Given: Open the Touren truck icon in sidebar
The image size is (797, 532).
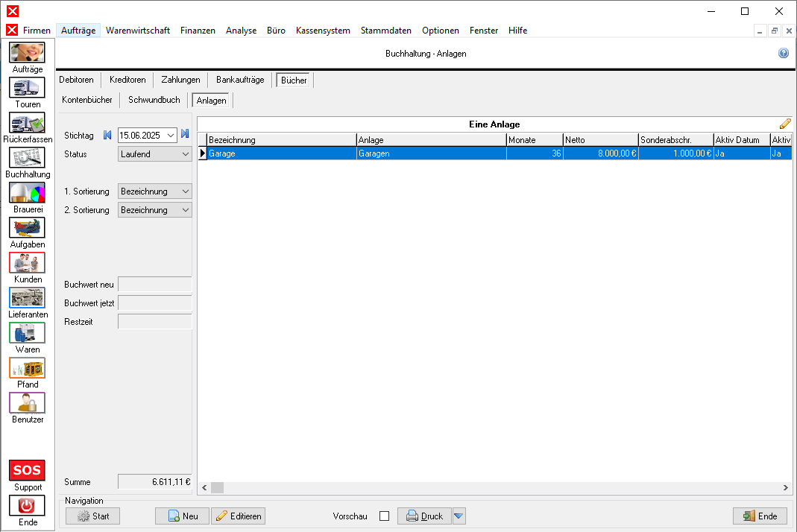Looking at the screenshot, I should click(x=27, y=88).
